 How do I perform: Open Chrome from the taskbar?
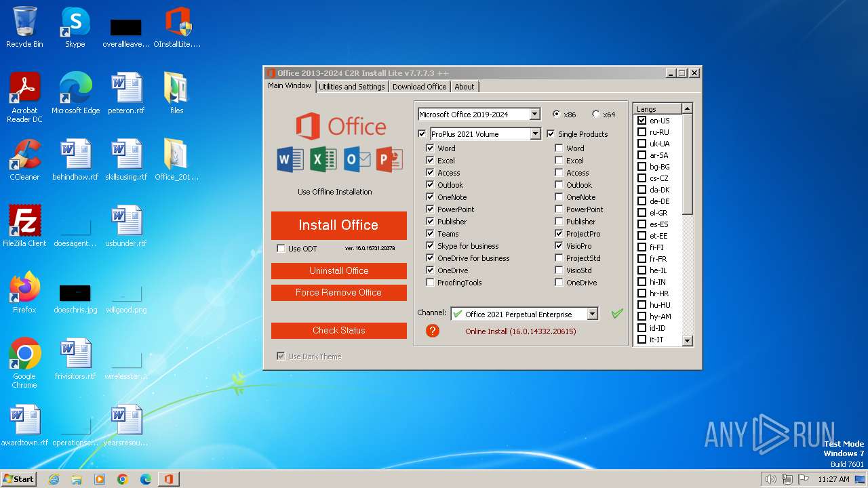click(x=123, y=479)
